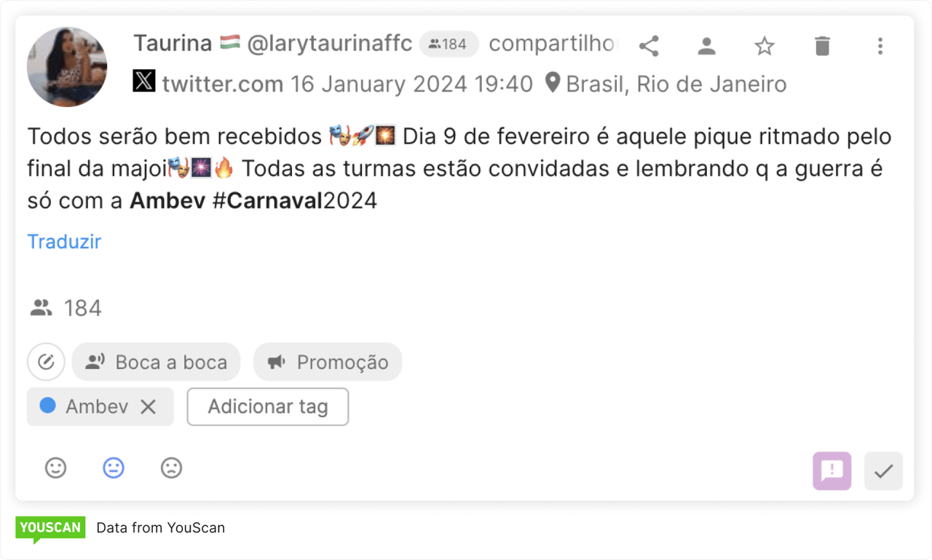Open the author profile icon
Viewport: 932px width, 560px height.
(x=706, y=46)
